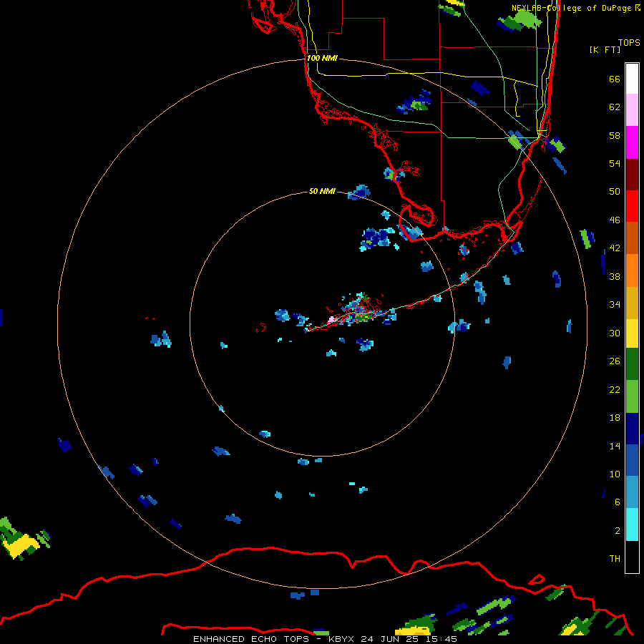Viewport: 644px width, 644px height.
Task: Select the gold legend band above 34
Action: (632, 303)
